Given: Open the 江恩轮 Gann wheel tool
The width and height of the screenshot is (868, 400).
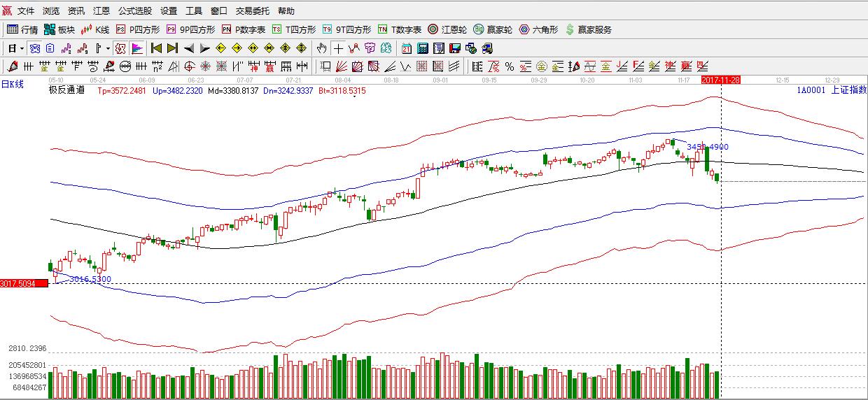Looking at the screenshot, I should pyautogui.click(x=447, y=29).
